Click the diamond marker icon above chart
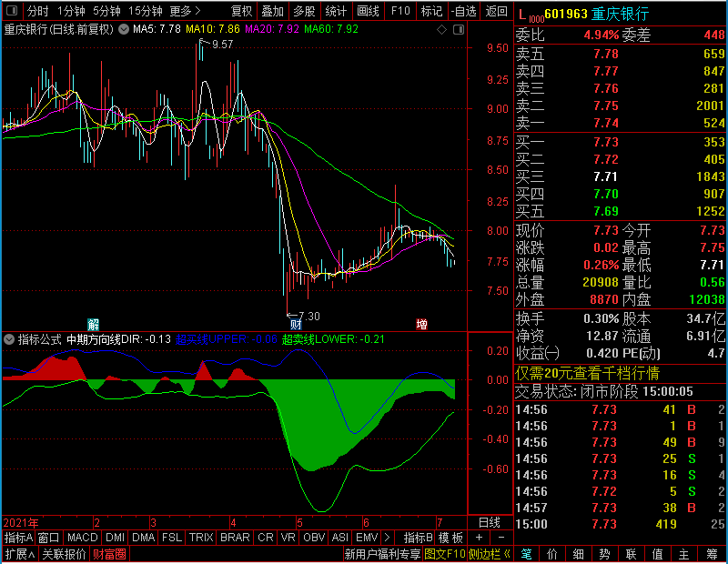The height and width of the screenshot is (564, 728). pos(441,30)
